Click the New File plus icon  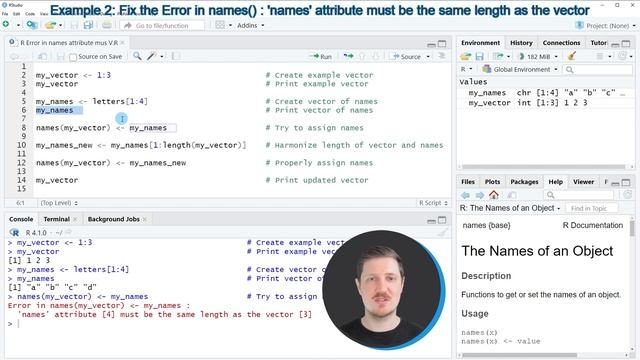6,25
